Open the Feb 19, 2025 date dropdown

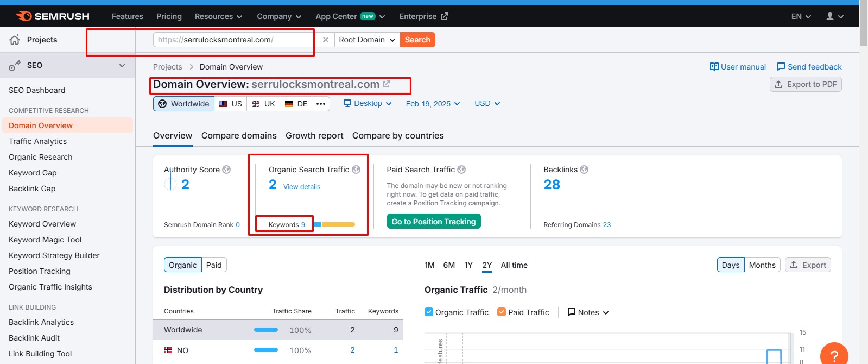click(433, 104)
